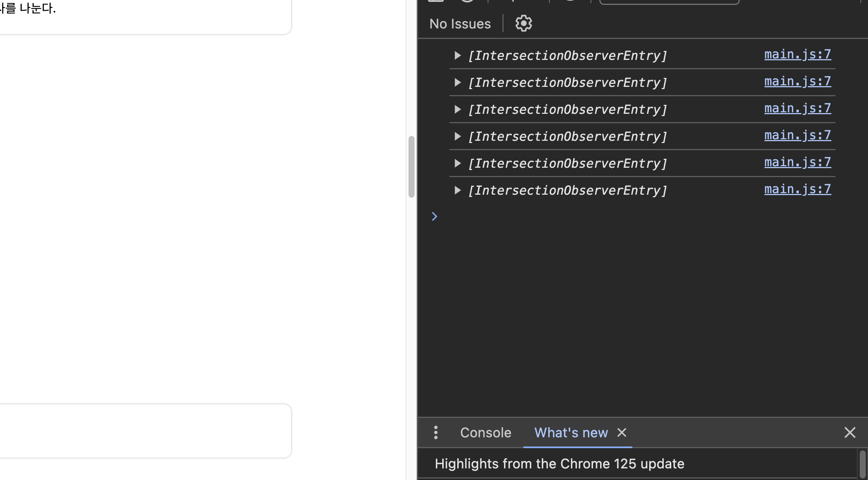Open main.js:7 link of first log

tap(797, 55)
